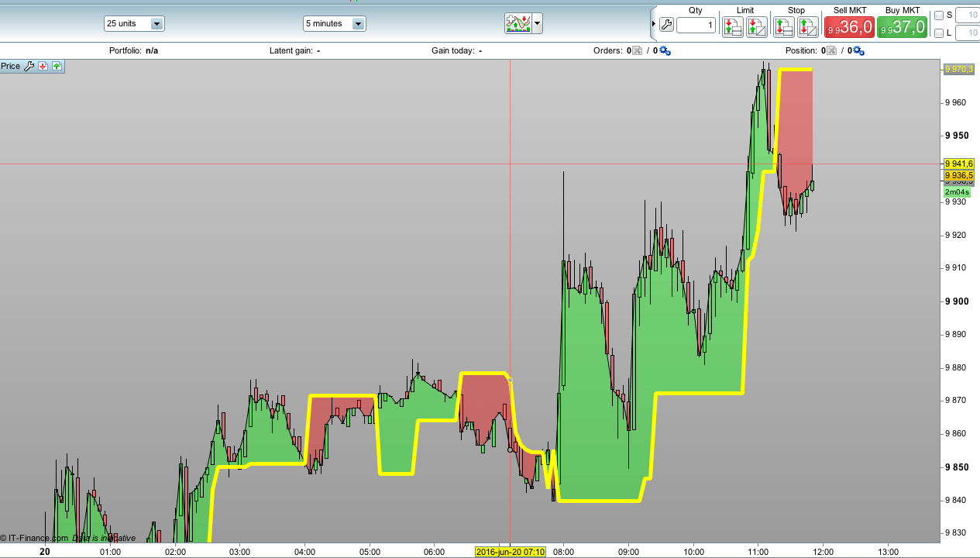
Task: Click the Buy MKT green button
Action: [903, 27]
